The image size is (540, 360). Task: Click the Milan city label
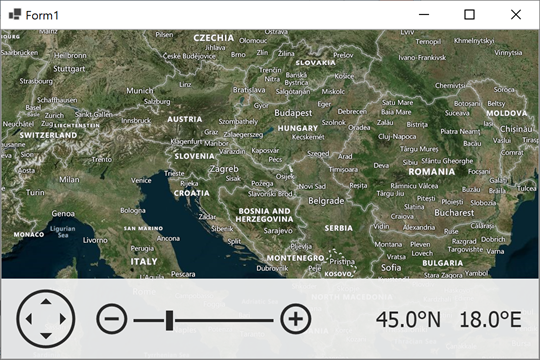(x=69, y=179)
